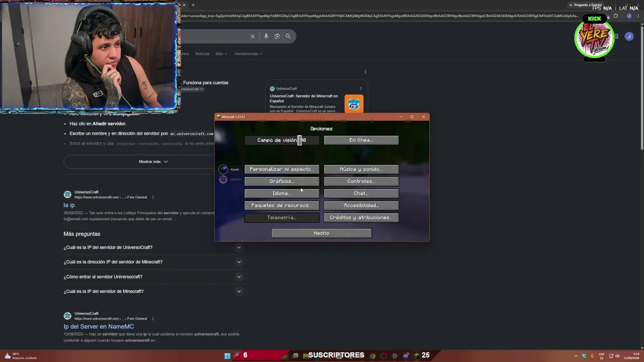
Task: Click the UniversoCraft favicon above the NameMC result
Action: [x=67, y=316]
